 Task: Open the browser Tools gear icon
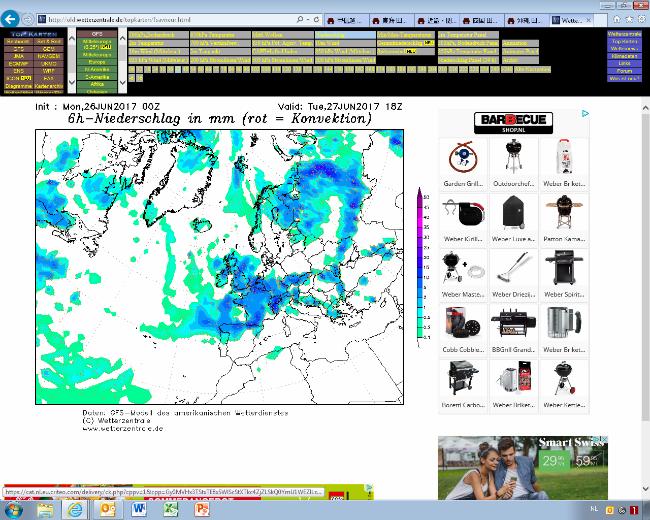pos(642,19)
